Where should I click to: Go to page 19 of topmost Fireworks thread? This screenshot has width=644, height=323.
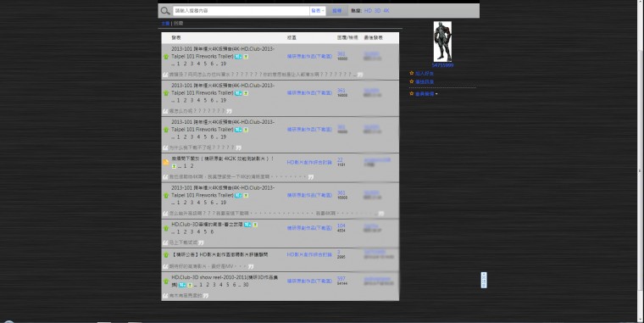pyautogui.click(x=223, y=64)
